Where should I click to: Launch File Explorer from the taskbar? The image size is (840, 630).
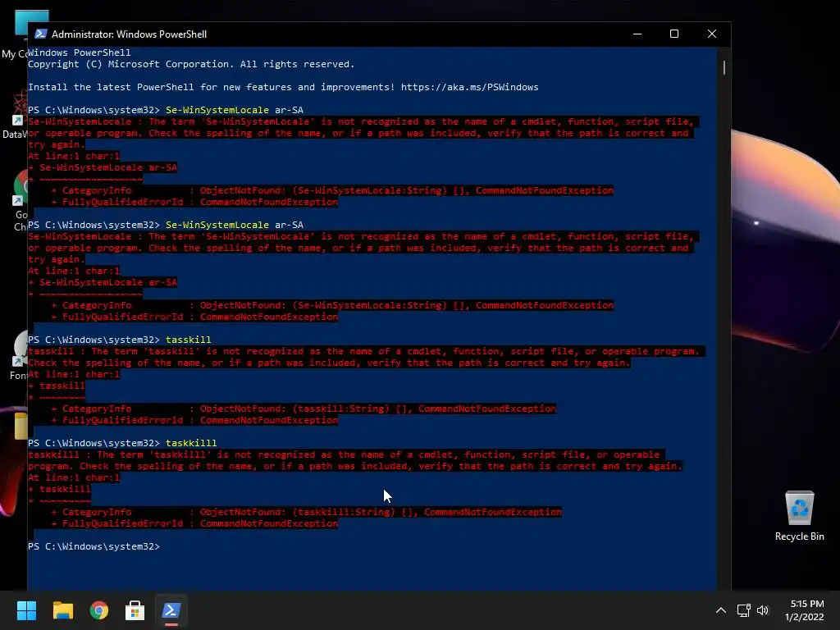tap(62, 610)
